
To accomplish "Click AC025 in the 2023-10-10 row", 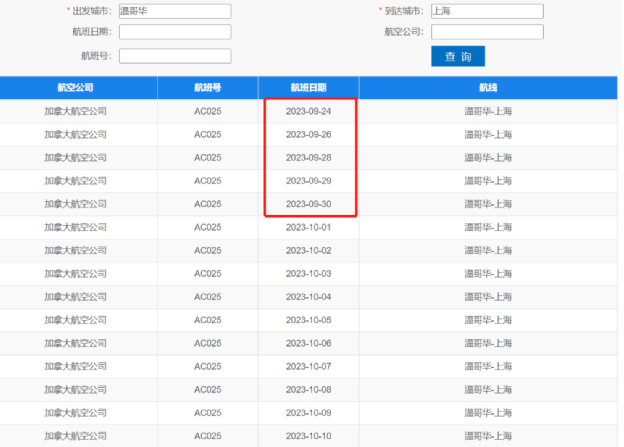I will pos(207,436).
